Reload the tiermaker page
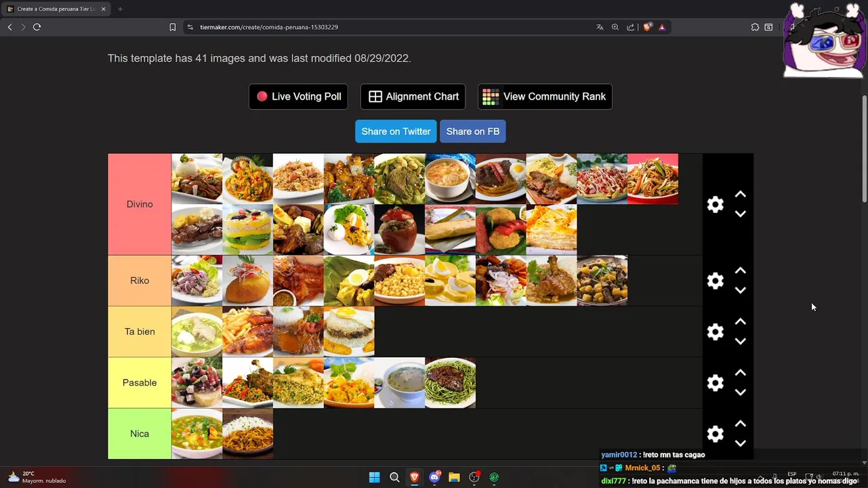868x488 pixels. 37,27
